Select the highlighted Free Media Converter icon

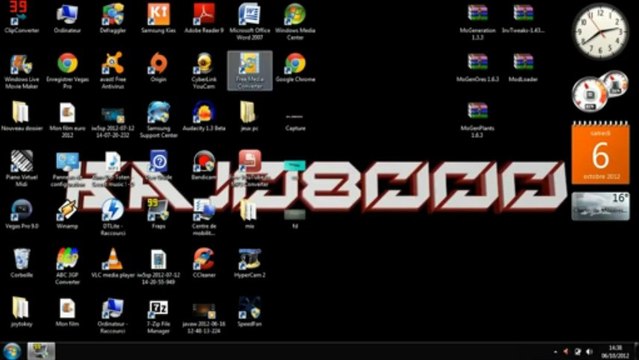coord(250,71)
